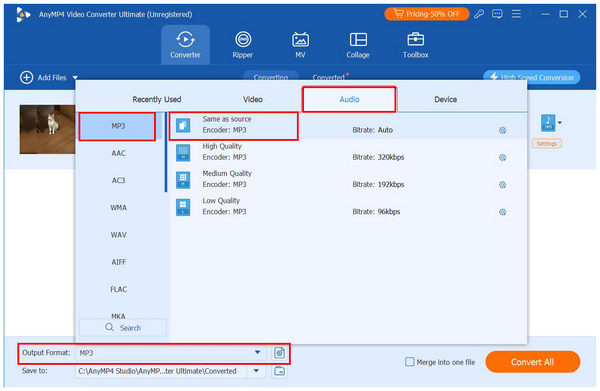
Task: Toggle Merge into one file checkbox
Action: pyautogui.click(x=409, y=362)
